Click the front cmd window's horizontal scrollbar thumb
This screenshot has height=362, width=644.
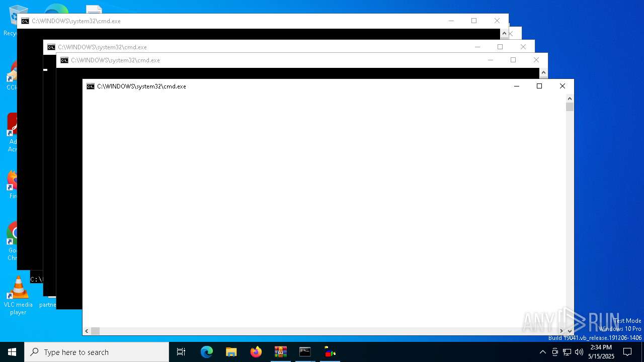click(95, 331)
